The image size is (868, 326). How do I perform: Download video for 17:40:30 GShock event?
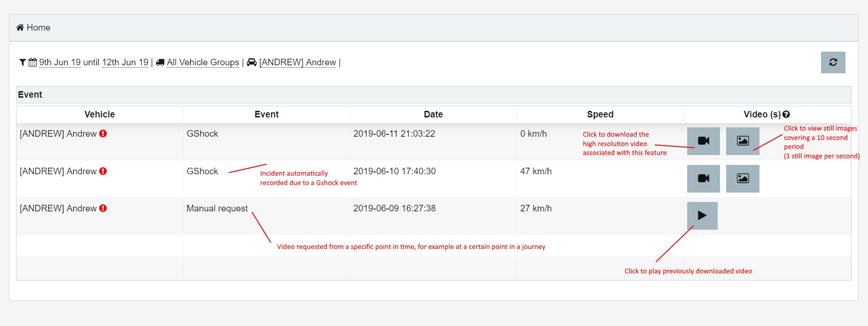[x=703, y=179]
